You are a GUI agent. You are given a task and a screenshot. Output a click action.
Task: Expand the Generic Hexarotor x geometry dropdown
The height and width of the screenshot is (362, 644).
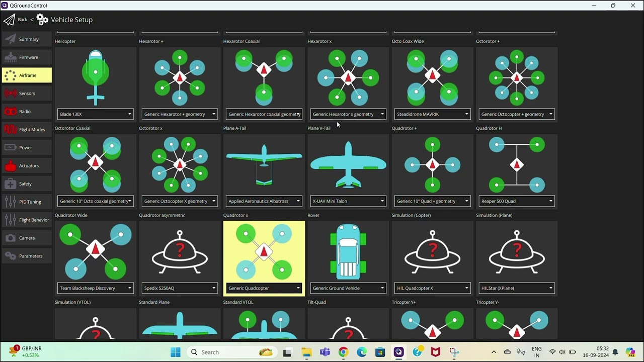348,114
